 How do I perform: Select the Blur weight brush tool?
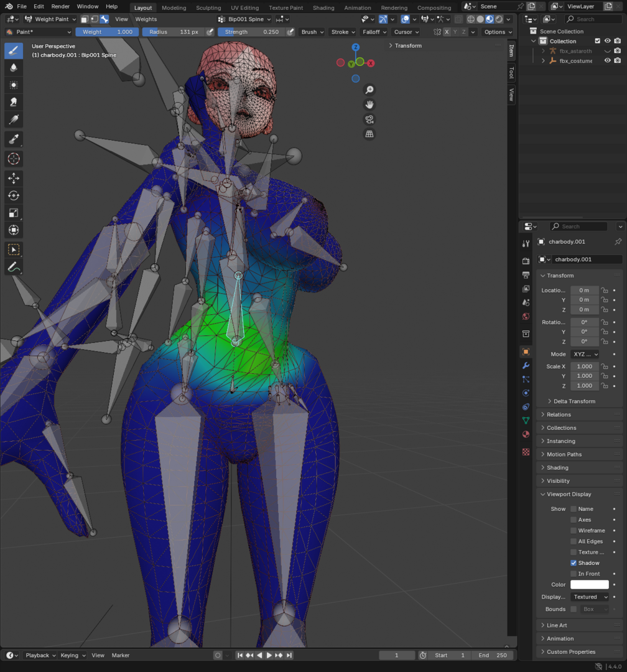tap(14, 68)
